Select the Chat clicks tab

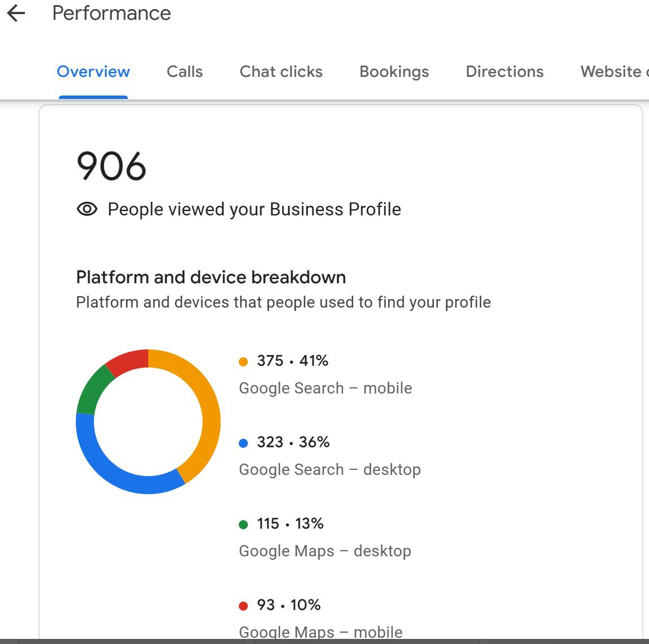[281, 72]
